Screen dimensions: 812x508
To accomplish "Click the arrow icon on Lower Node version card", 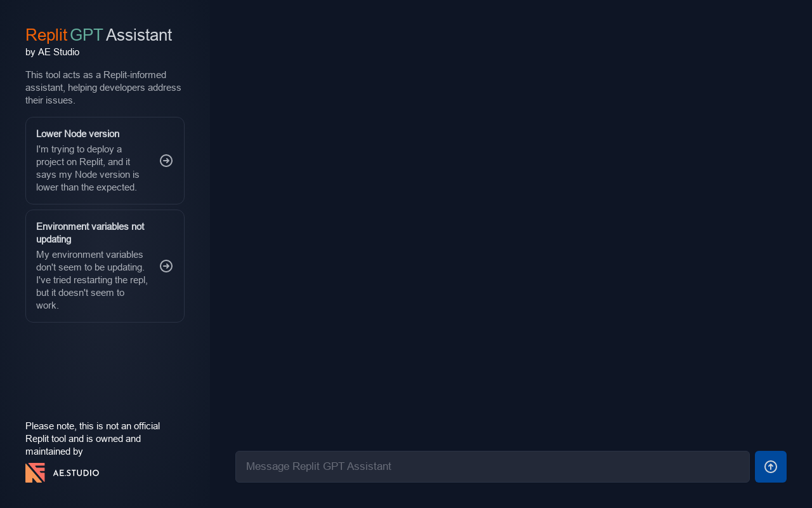I will [x=166, y=161].
